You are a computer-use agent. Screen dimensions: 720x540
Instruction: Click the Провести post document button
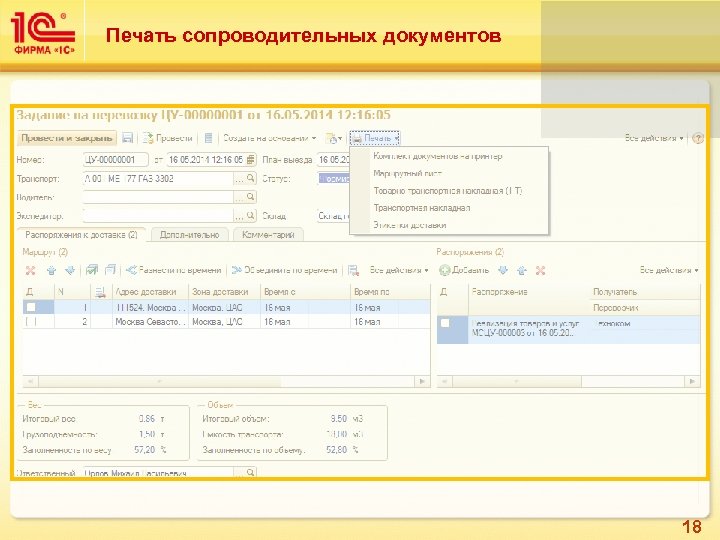168,138
